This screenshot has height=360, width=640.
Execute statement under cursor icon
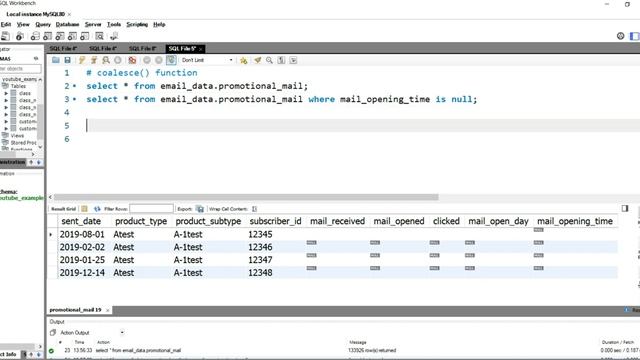[94, 60]
